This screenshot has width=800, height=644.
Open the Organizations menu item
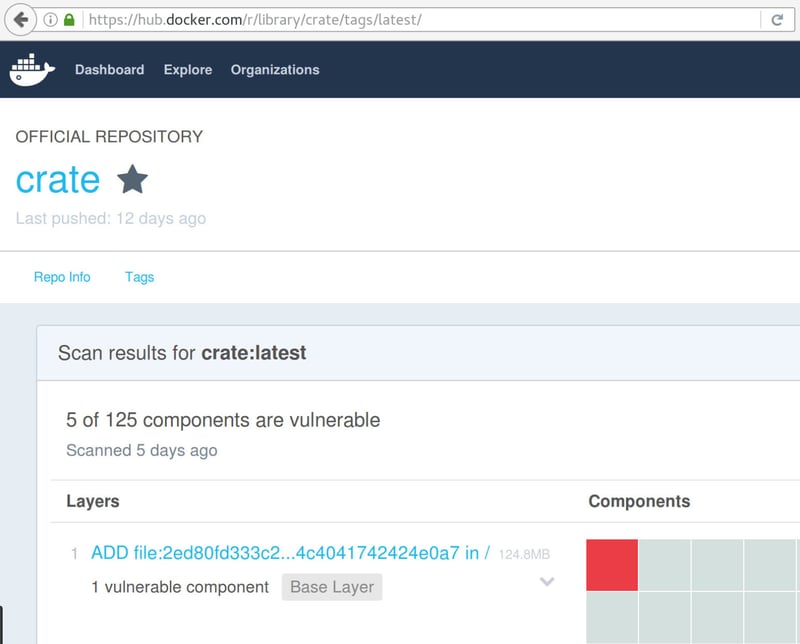[x=275, y=70]
